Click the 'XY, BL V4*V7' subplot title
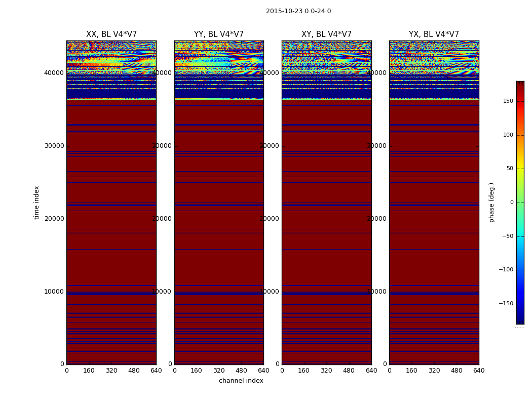The image size is (532, 405). (x=326, y=34)
